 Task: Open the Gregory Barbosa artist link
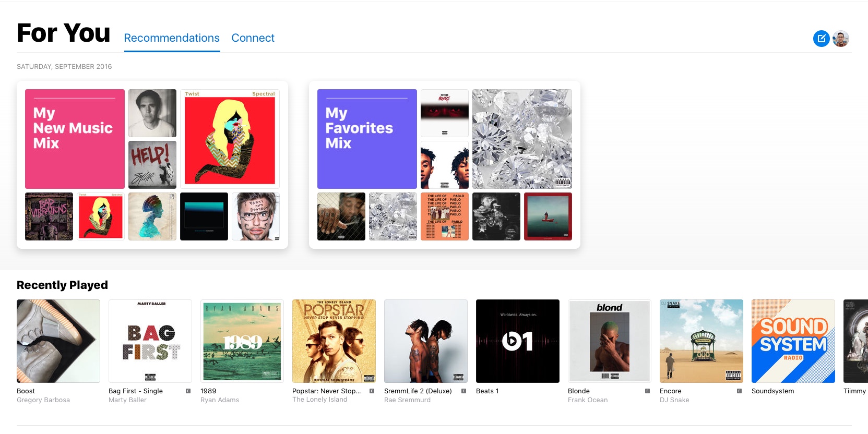click(43, 400)
